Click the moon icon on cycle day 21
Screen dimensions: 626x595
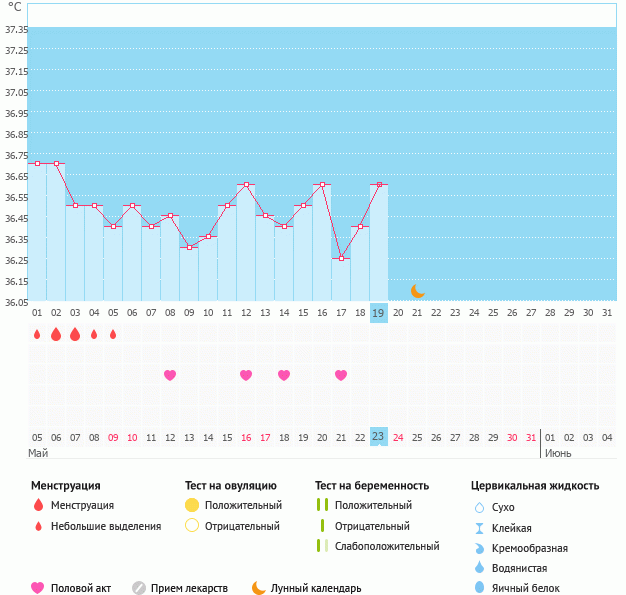tap(418, 291)
